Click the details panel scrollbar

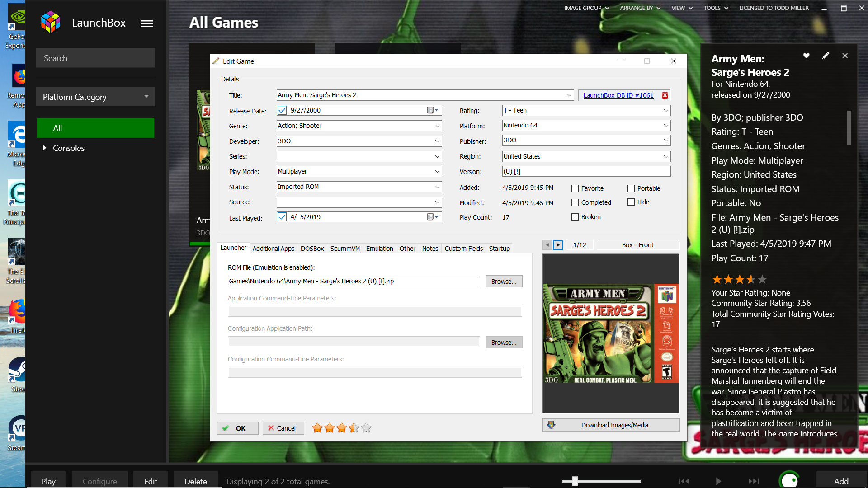point(849,127)
